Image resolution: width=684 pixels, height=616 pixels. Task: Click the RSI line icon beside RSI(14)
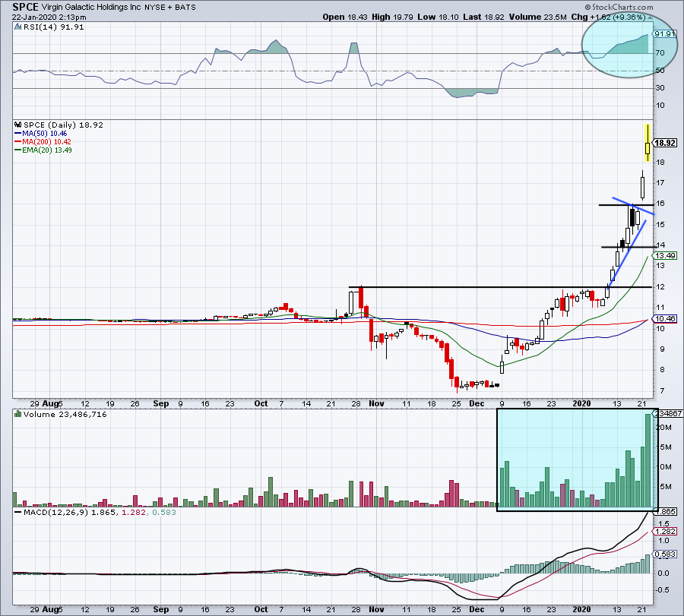pos(18,27)
